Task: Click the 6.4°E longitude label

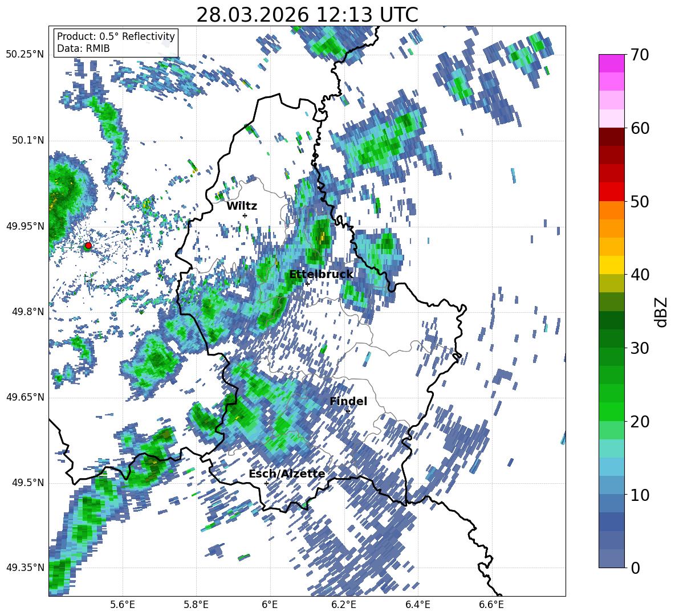Action: pos(417,605)
